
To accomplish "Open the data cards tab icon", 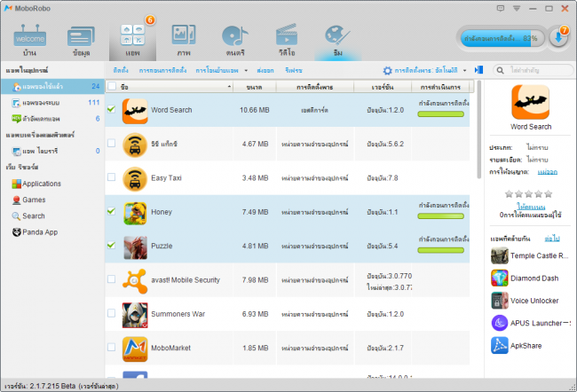I will [x=81, y=36].
